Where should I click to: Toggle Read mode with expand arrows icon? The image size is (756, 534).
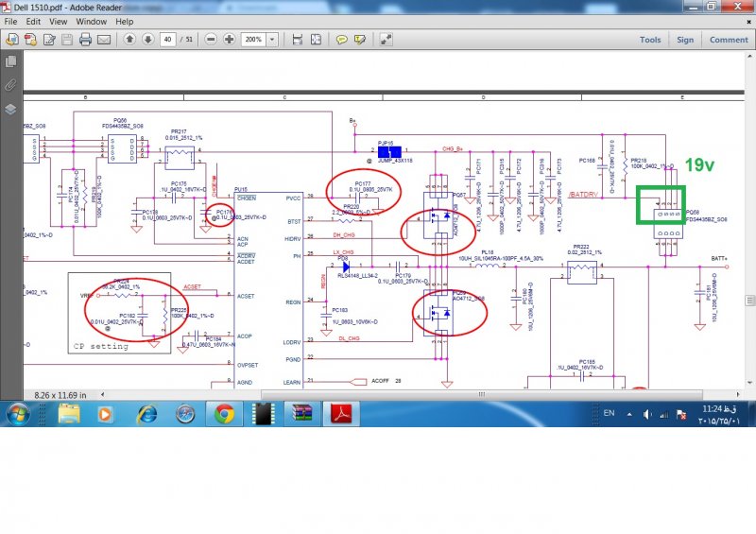pos(386,40)
